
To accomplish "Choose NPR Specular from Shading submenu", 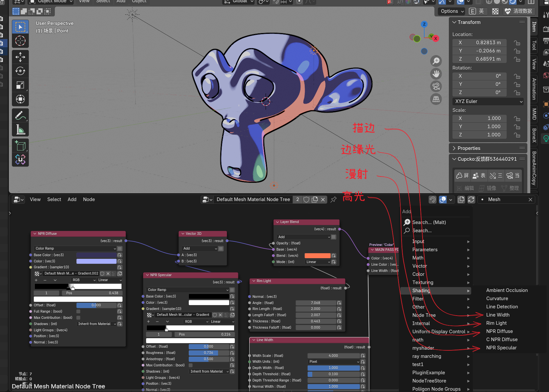I will coord(501,348).
